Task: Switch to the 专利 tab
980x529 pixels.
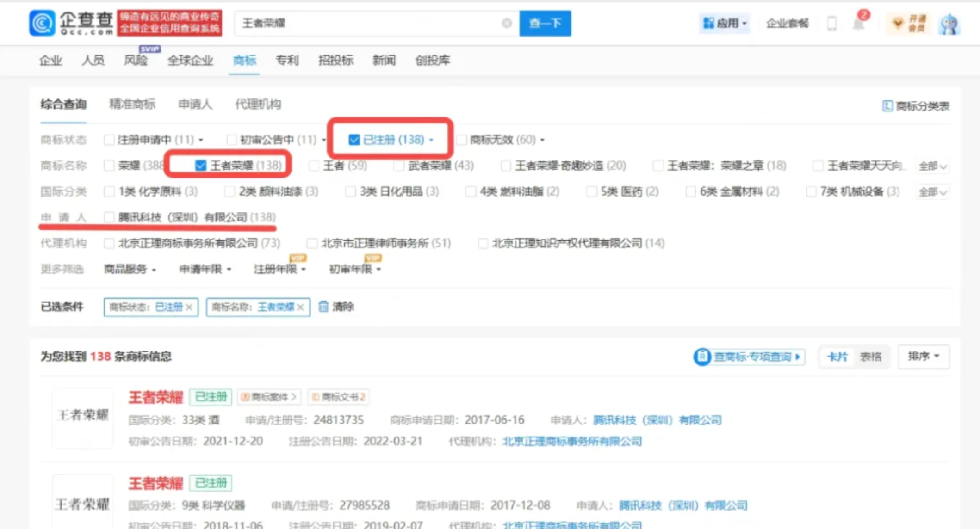Action: click(x=287, y=60)
